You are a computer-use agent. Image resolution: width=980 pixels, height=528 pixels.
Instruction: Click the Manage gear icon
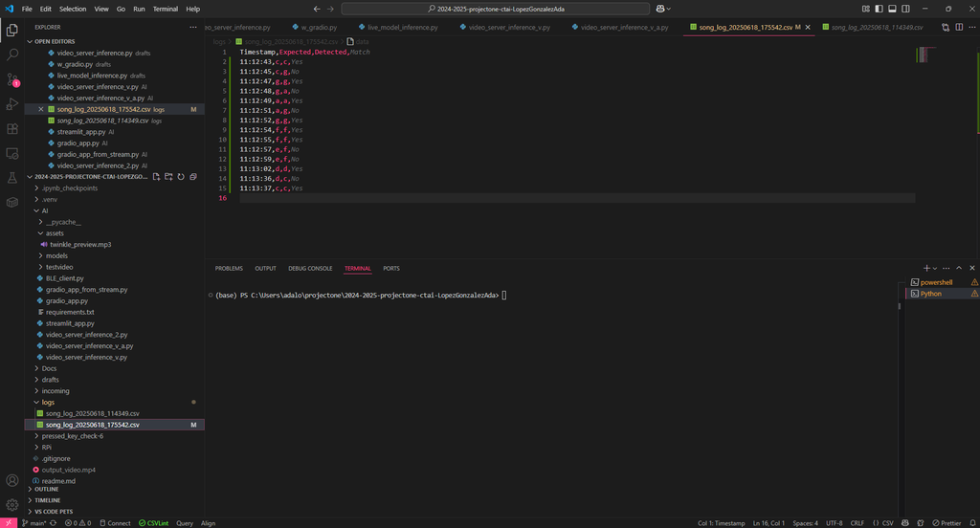(x=12, y=504)
